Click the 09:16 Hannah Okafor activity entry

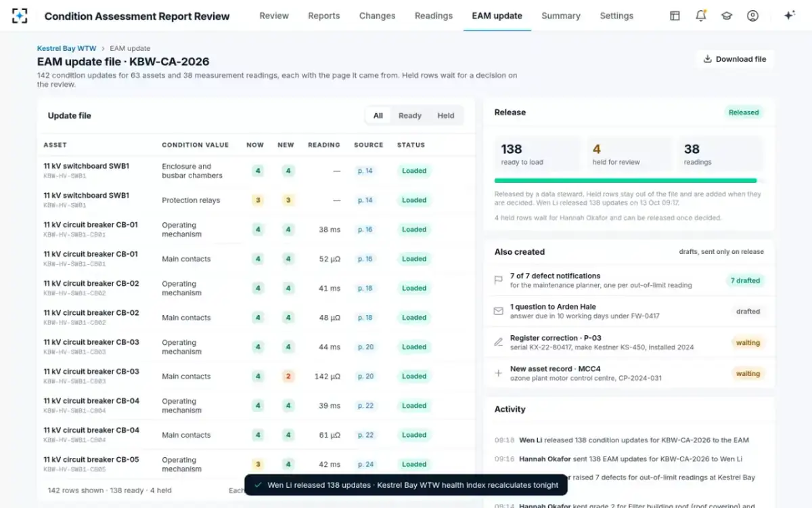pyautogui.click(x=629, y=459)
